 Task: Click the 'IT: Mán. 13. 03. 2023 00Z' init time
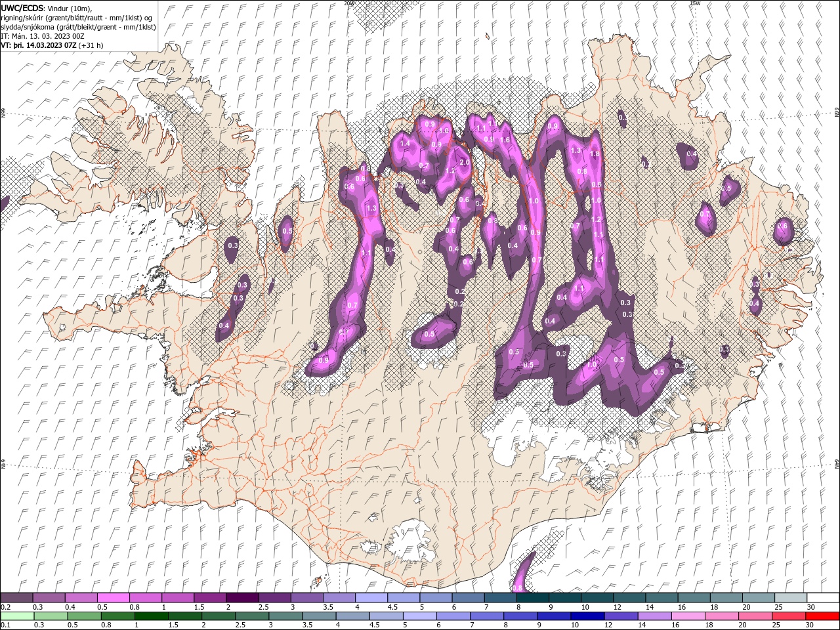tap(43, 36)
